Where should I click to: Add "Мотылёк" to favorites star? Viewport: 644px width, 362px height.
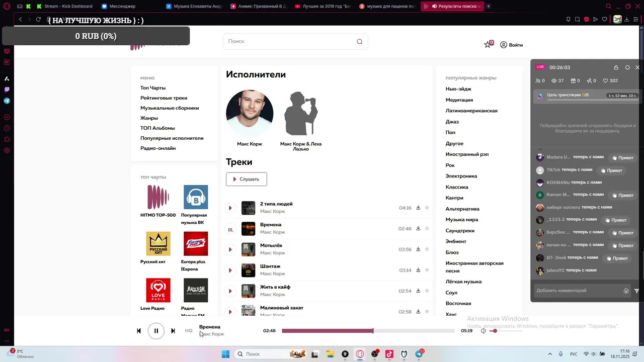427,249
